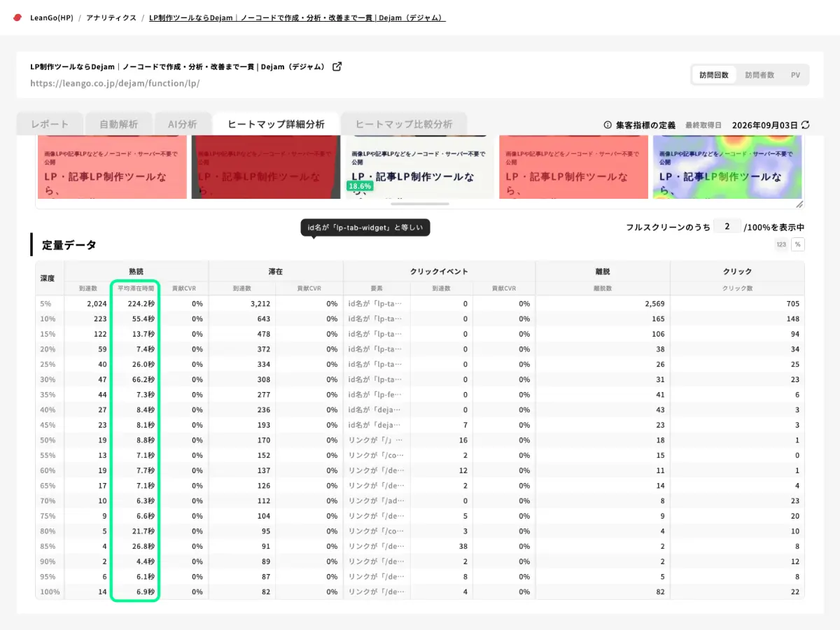Select the rainbow-colored heatmap thumbnail
The width and height of the screenshot is (840, 630).
[x=727, y=167]
